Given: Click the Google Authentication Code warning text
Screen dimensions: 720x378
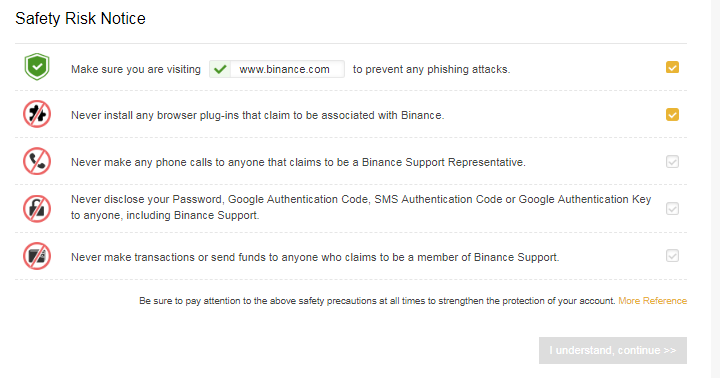Looking at the screenshot, I should tap(361, 207).
